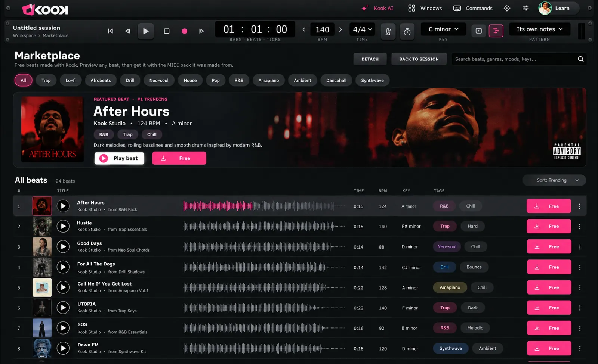Select the Synthwave genre filter
Screen dimensions: 598x364
[x=372, y=80]
